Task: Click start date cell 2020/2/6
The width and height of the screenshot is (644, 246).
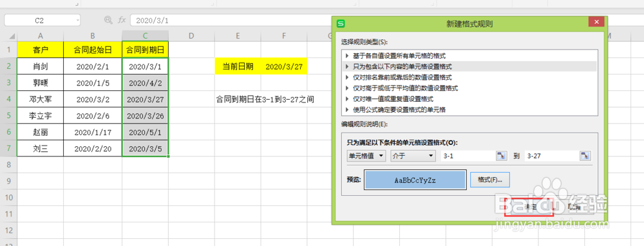Action: click(93, 115)
